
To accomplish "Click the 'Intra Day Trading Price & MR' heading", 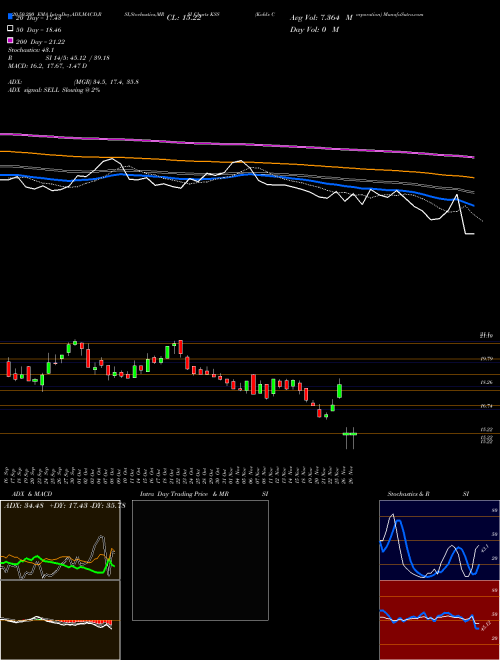I will 184,494.
